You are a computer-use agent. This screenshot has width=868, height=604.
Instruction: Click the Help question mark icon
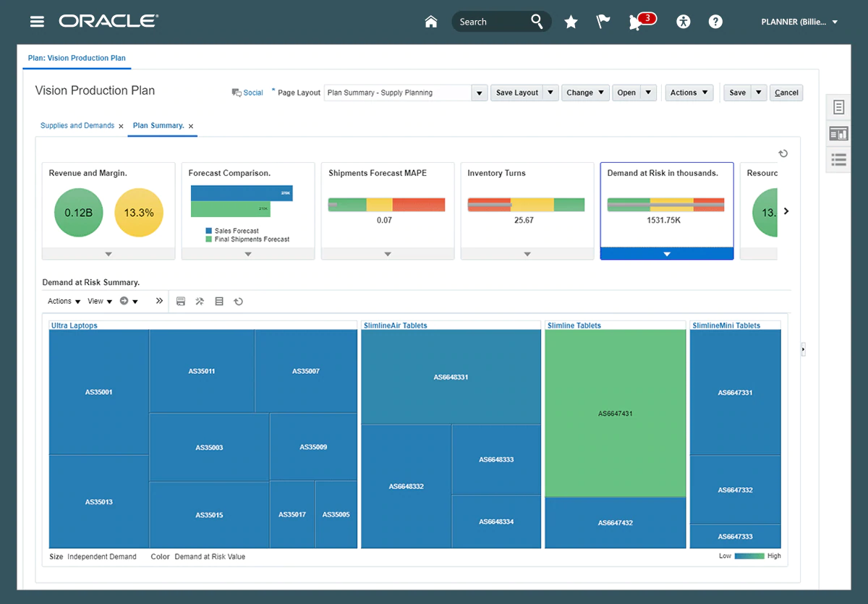click(715, 22)
